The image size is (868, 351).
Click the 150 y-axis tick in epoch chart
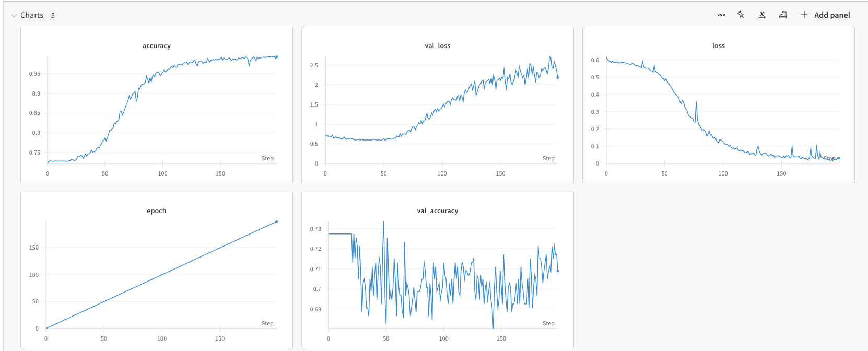click(x=34, y=248)
